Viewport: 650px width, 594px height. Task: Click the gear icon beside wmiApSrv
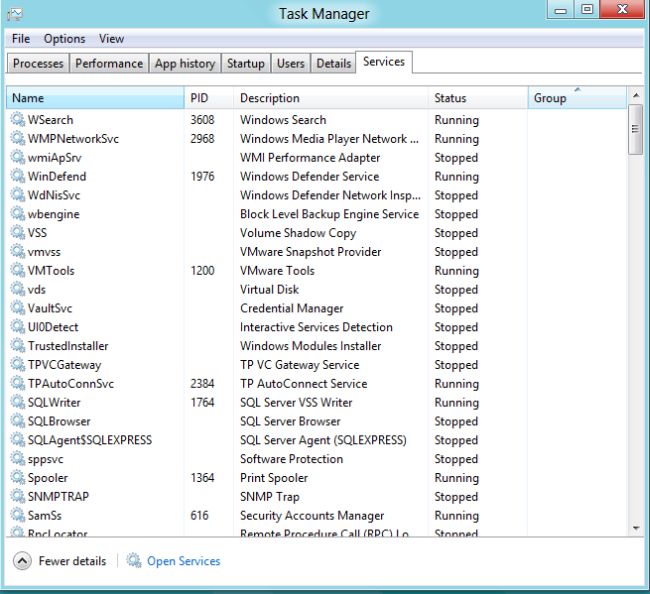17,157
